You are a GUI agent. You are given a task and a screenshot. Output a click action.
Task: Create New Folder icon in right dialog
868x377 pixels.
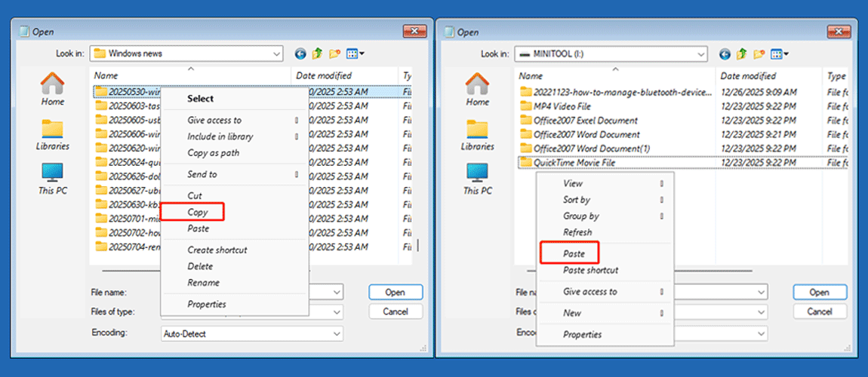759,54
